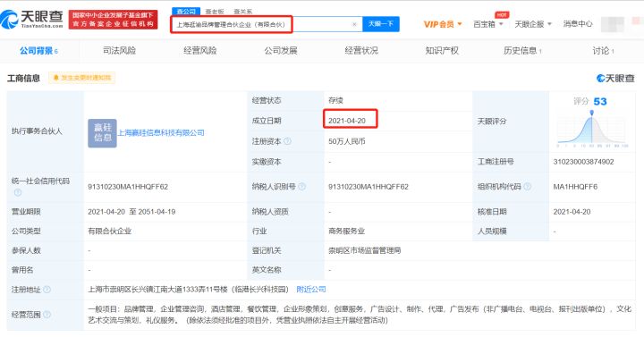Open the 经营状况 tab

[x=361, y=50]
